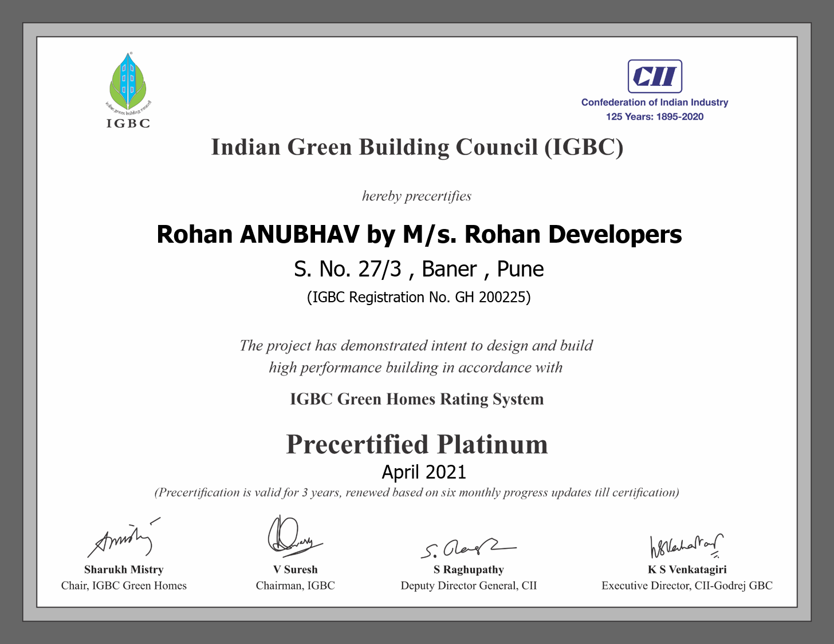Click 'Indian Green Building Council (IGBC)' heading
This screenshot has height=644, width=834.
(417, 147)
